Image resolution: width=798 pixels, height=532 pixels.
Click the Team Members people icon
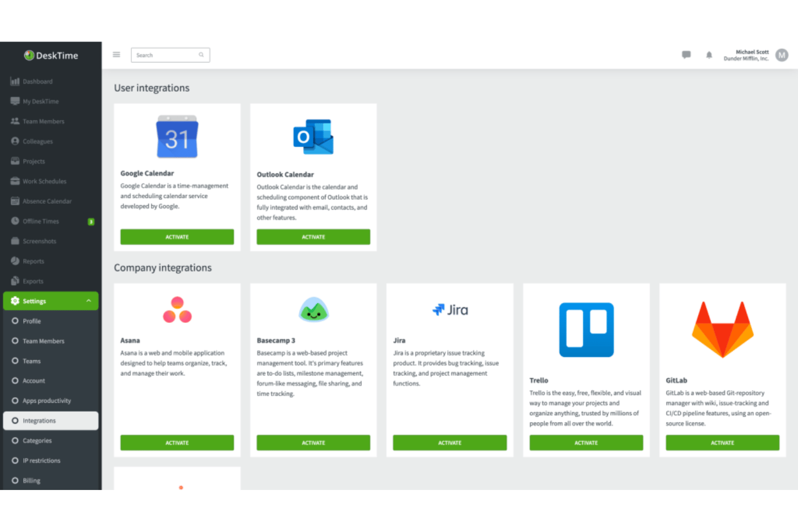pyautogui.click(x=15, y=121)
